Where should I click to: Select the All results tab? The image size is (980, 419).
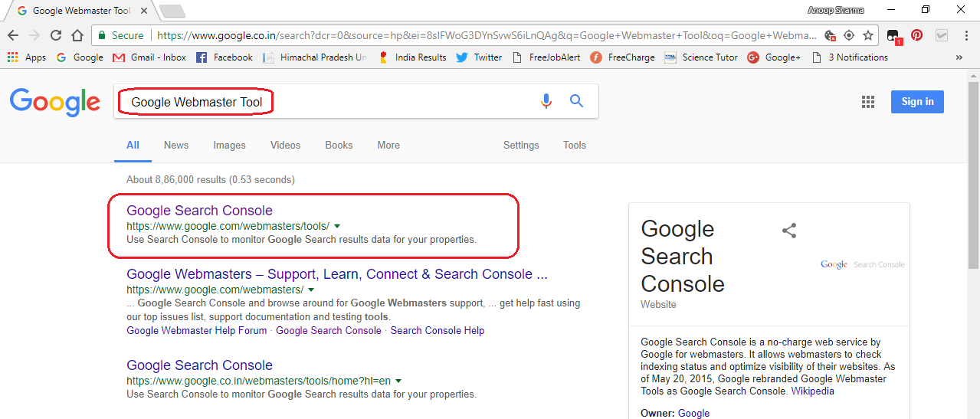[133, 145]
